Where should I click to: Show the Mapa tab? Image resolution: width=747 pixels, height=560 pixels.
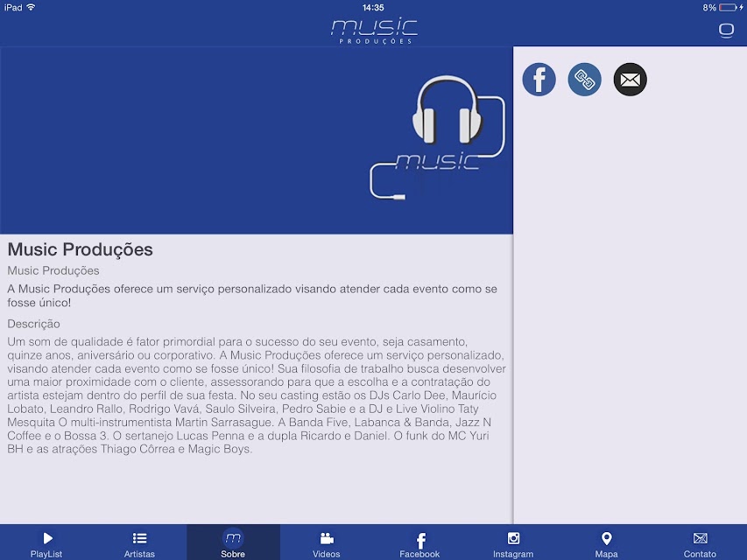pos(607,542)
